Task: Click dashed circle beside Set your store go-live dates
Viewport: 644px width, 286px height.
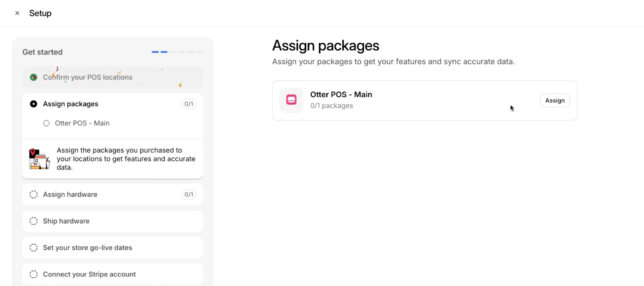Action: tap(34, 248)
